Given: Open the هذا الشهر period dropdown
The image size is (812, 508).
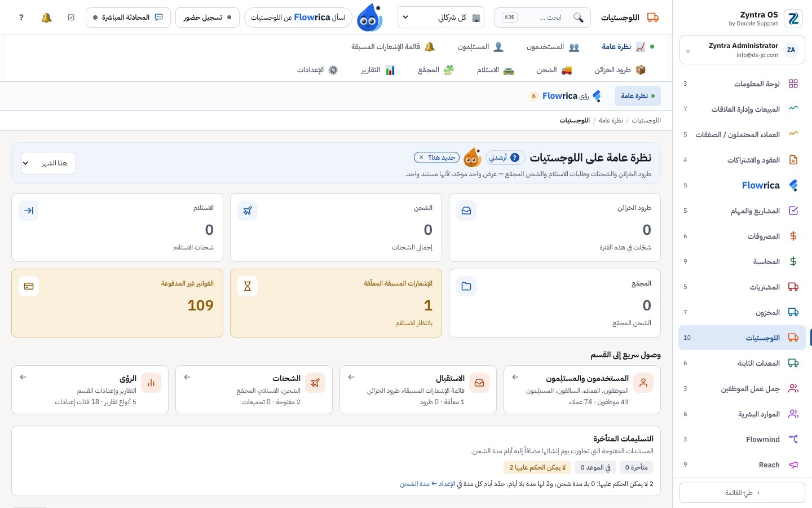Looking at the screenshot, I should click(x=48, y=163).
